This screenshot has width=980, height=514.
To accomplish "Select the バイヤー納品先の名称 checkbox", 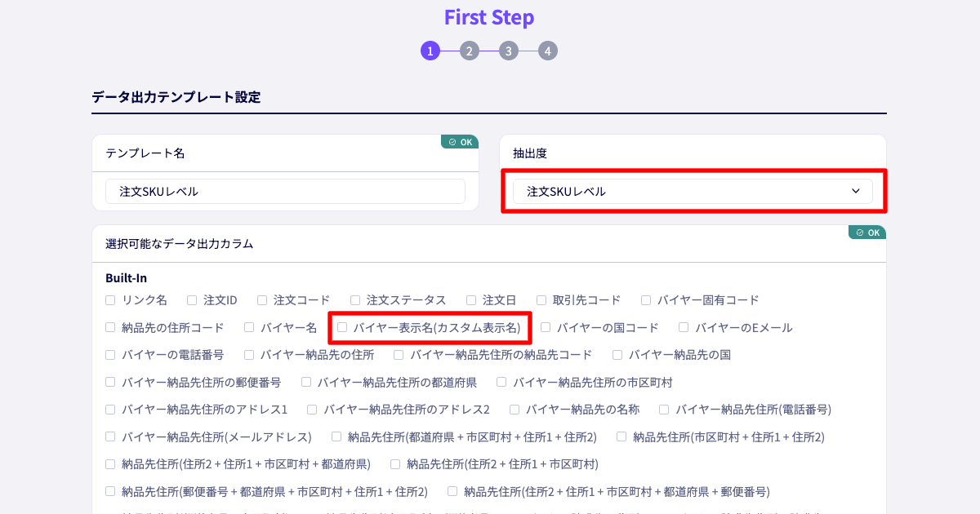I will pyautogui.click(x=514, y=410).
